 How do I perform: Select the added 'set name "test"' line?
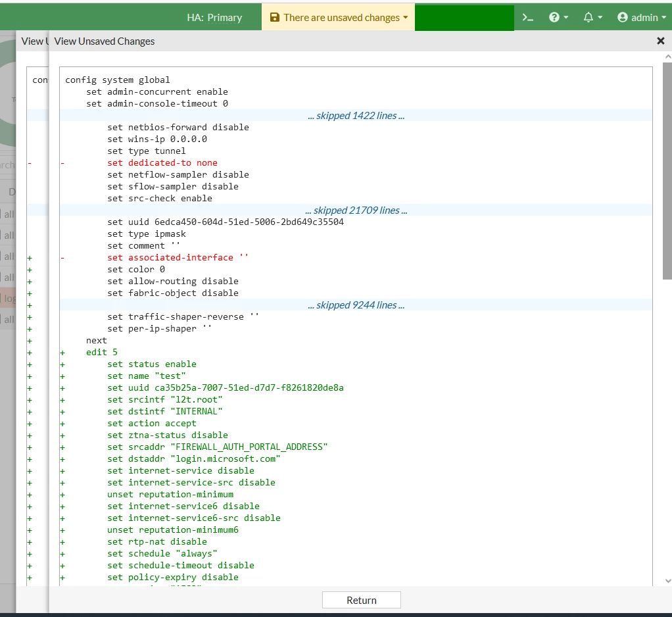(146, 376)
